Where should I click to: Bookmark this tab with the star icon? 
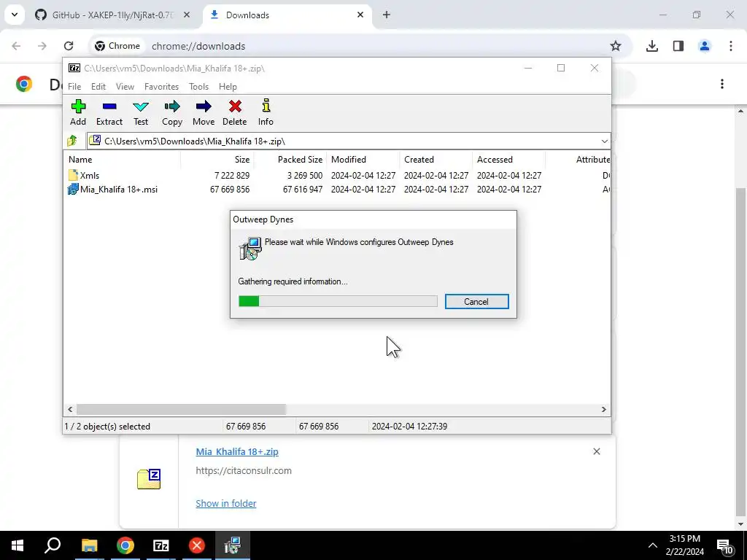pyautogui.click(x=616, y=46)
